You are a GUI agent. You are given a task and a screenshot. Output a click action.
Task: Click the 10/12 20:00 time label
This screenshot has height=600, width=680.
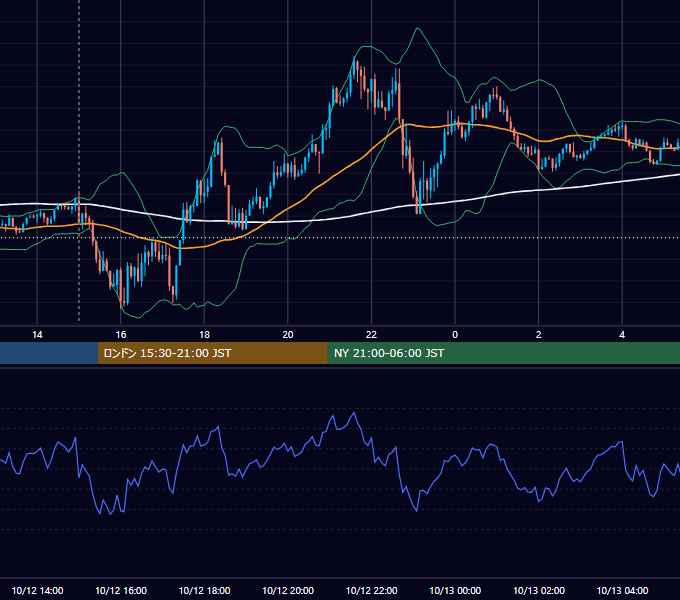point(288,590)
